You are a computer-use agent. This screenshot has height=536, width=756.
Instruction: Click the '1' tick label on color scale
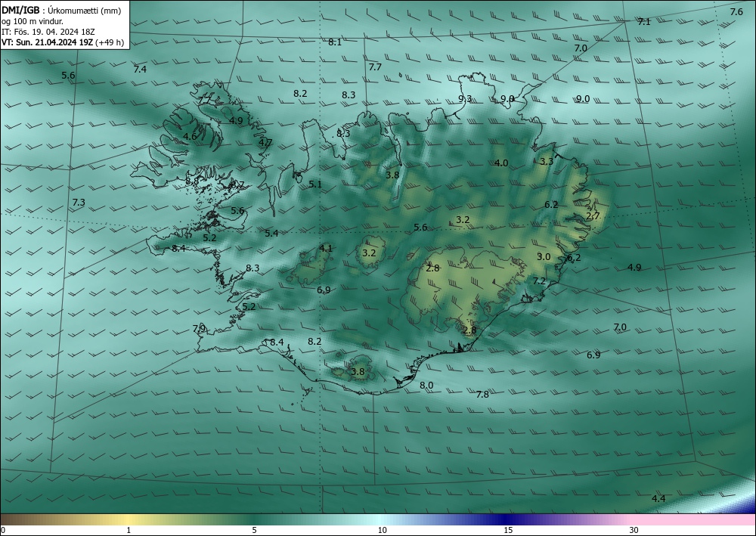tap(129, 530)
